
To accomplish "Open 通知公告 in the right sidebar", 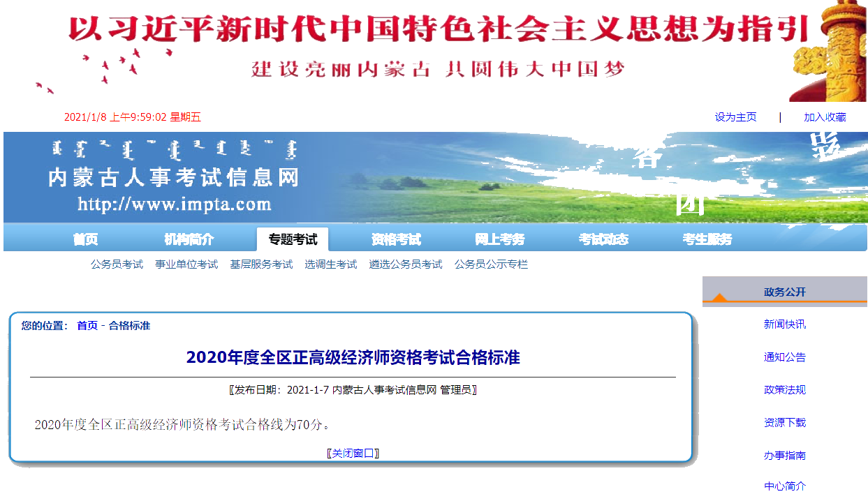I will [x=785, y=357].
